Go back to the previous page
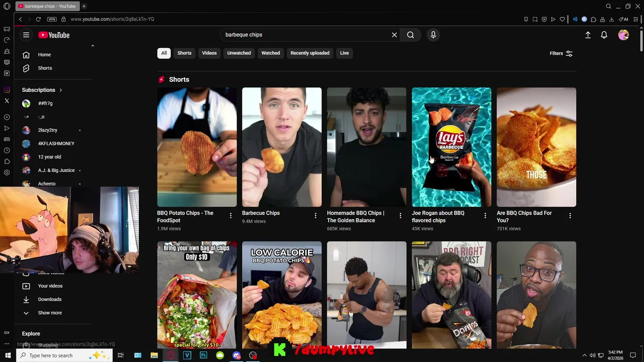This screenshot has width=644, height=362. point(20,19)
